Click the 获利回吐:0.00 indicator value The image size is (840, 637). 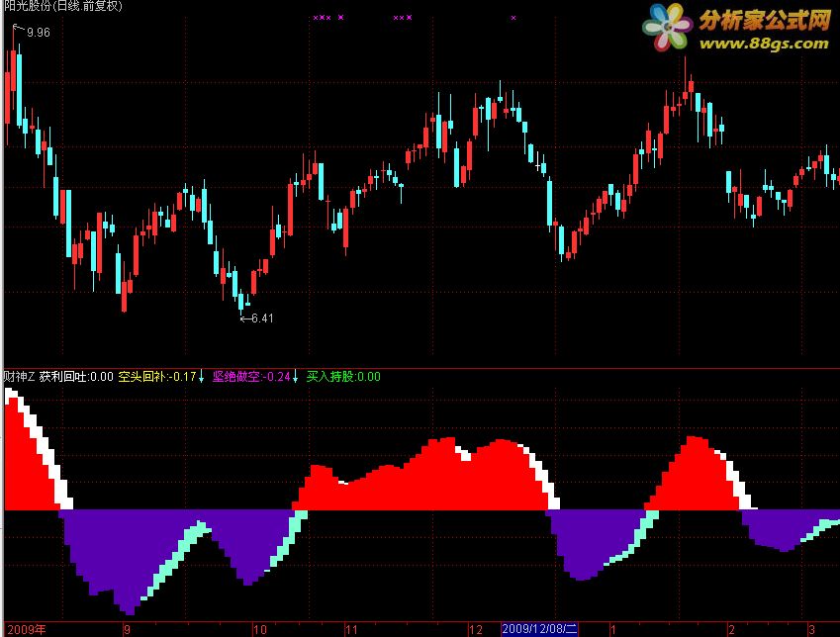[x=76, y=377]
